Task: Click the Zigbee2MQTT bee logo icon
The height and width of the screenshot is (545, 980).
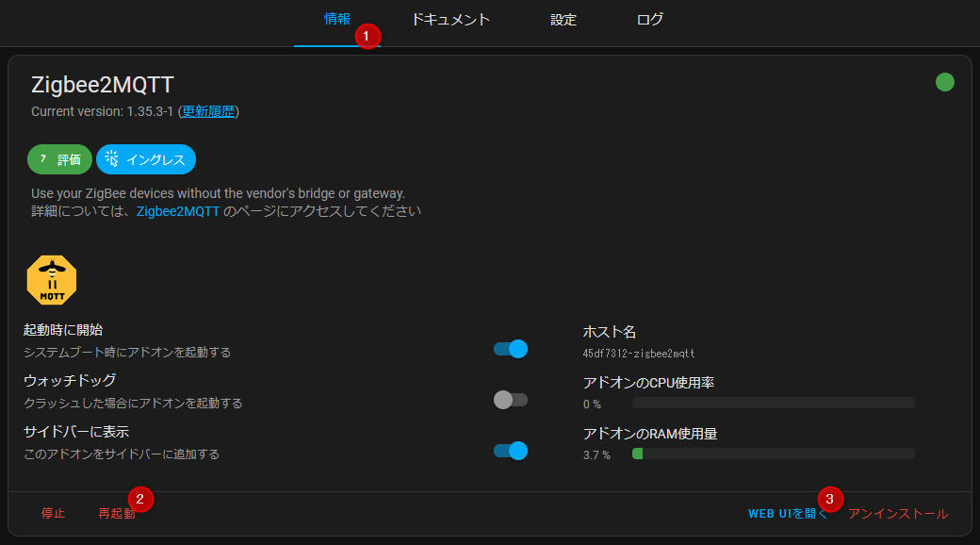Action: [52, 280]
